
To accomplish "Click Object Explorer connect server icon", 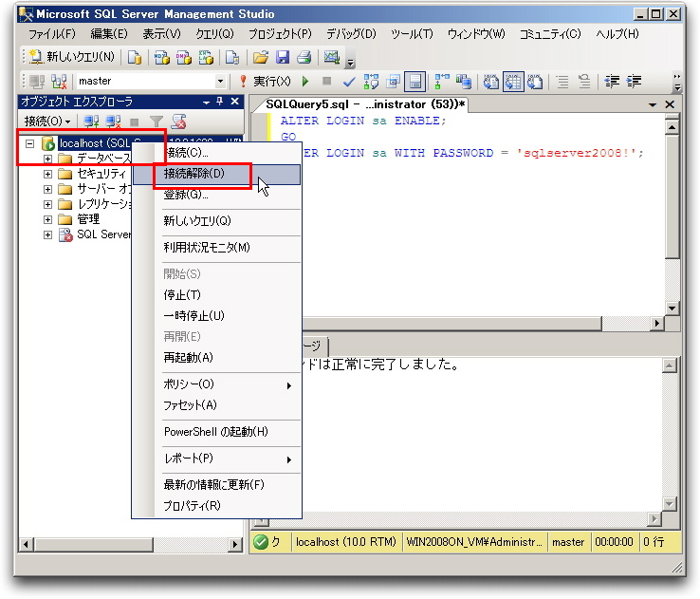I will click(91, 122).
